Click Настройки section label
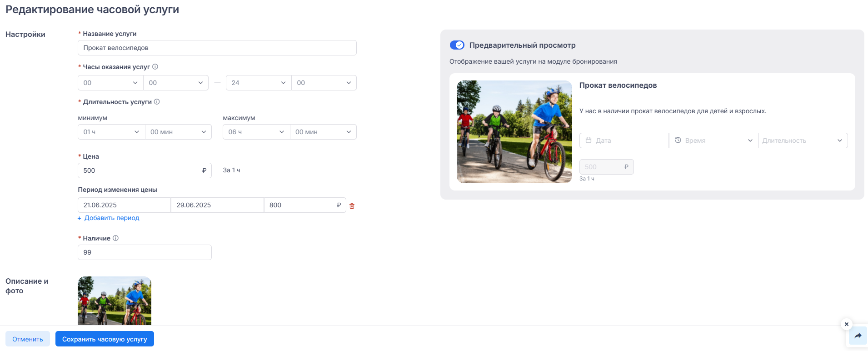This screenshot has height=351, width=868. point(25,34)
